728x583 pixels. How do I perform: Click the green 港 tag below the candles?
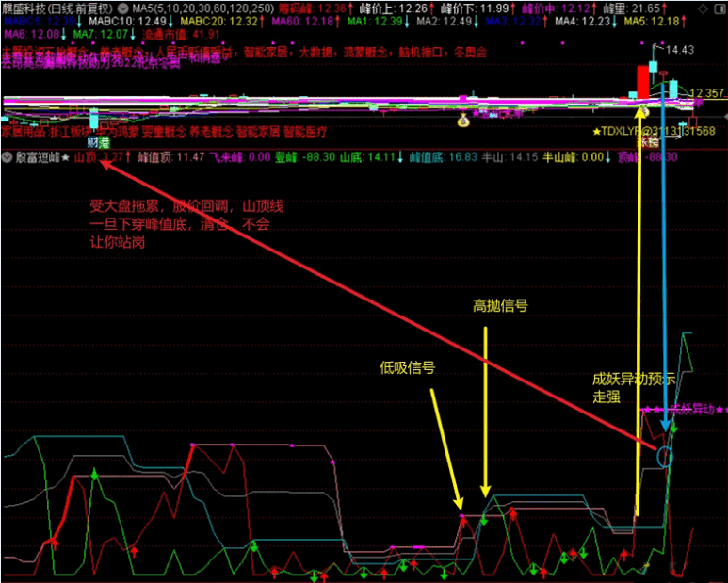pyautogui.click(x=105, y=141)
